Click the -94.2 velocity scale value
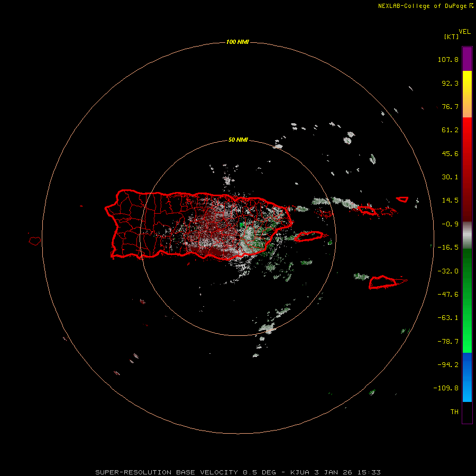 [448, 365]
